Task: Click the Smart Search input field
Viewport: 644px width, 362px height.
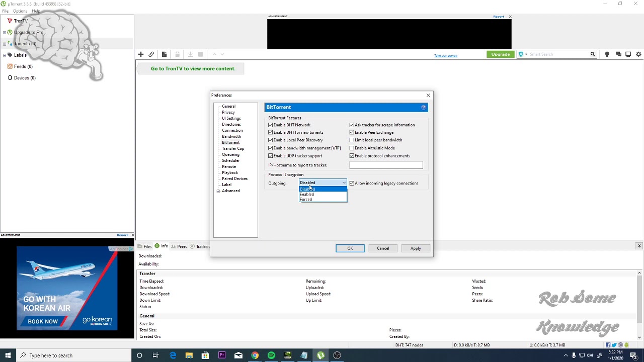Action: coord(558,54)
